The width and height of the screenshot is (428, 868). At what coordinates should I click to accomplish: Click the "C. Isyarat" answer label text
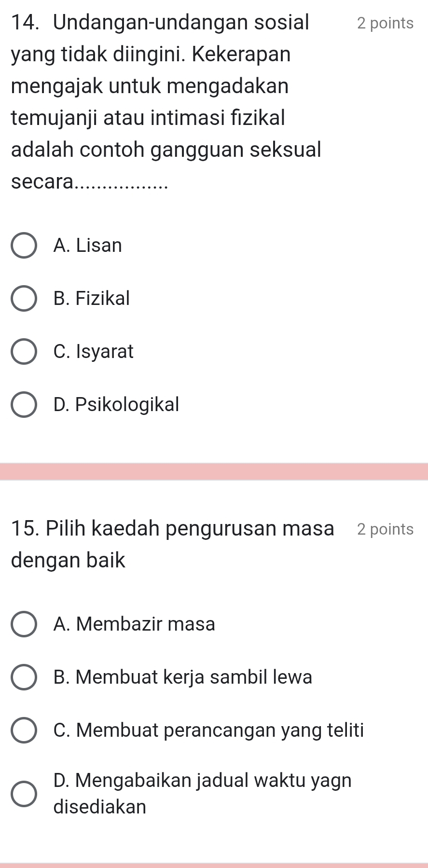coord(94,351)
